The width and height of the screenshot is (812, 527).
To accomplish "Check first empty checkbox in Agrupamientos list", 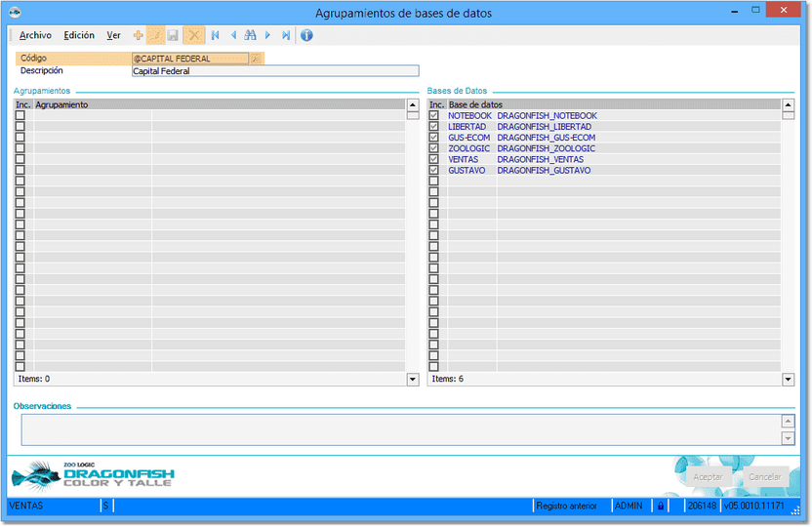I will pos(20,115).
